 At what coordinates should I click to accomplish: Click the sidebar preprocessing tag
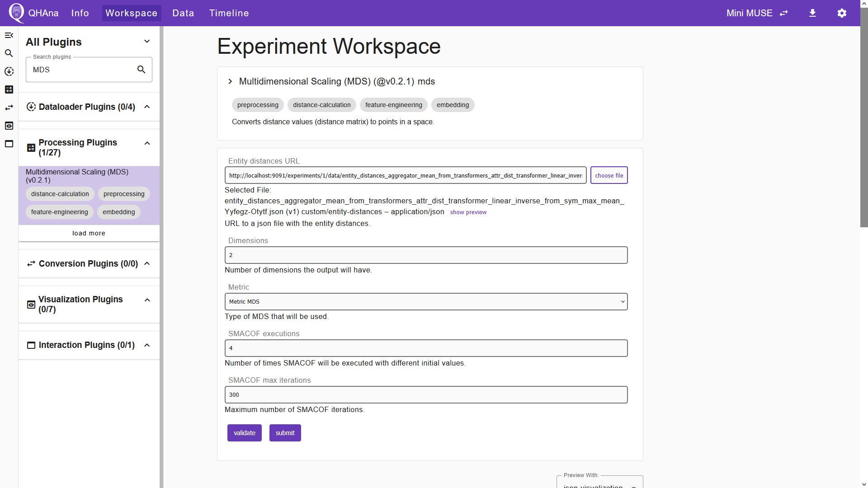pos(124,194)
